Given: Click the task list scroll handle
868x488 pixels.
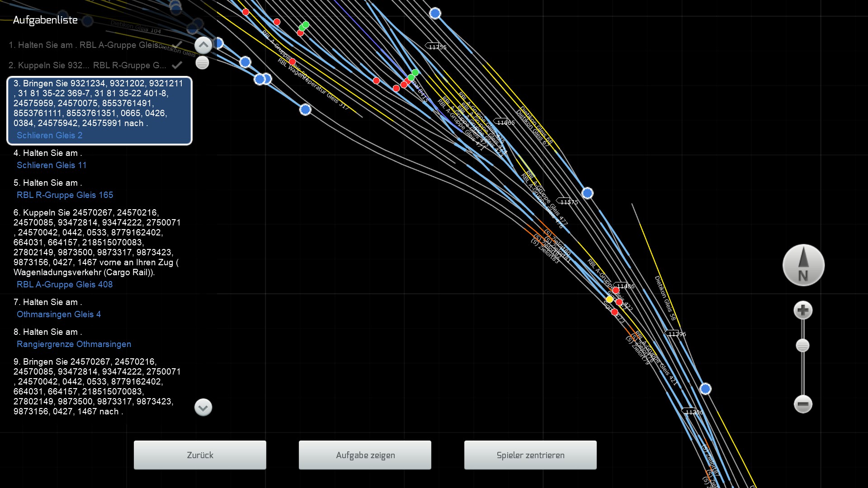Looking at the screenshot, I should [x=202, y=63].
